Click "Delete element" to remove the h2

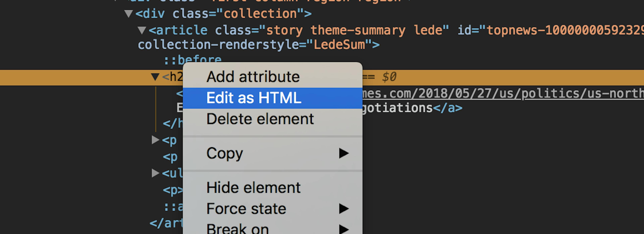260,119
